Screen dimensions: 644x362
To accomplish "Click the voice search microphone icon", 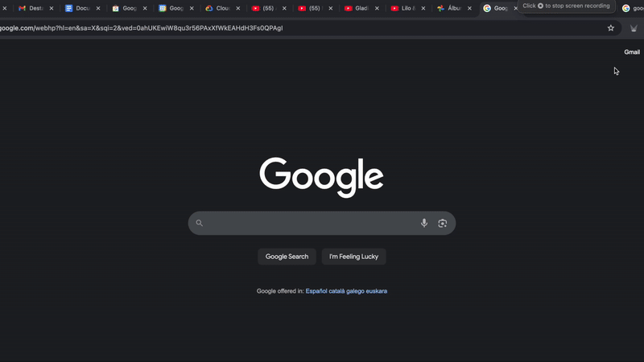I will (x=424, y=223).
